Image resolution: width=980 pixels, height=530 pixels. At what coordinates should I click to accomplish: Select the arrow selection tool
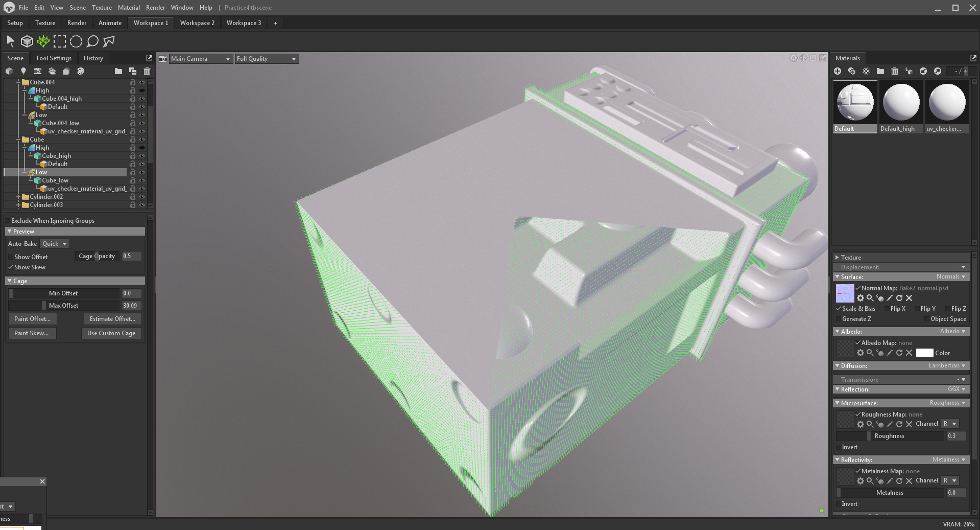[10, 41]
